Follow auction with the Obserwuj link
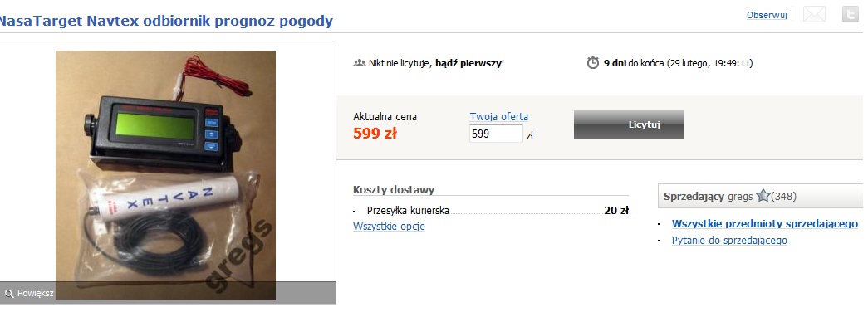Screen dimensions: 868x317 tap(767, 16)
